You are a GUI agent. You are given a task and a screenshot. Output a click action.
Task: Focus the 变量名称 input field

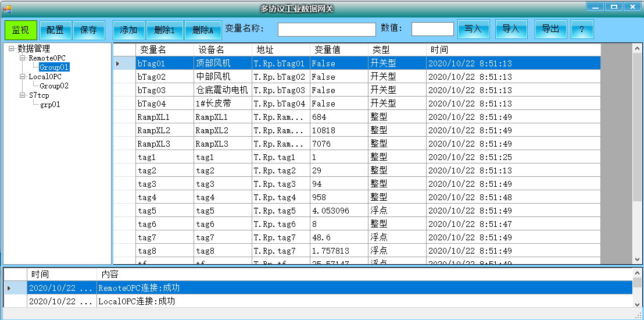(x=327, y=29)
